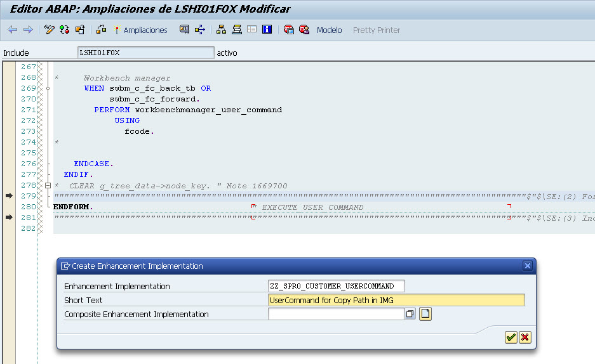Click the EXECUTE_USER_COMMAND comment text
This screenshot has width=595, height=364.
tap(312, 207)
